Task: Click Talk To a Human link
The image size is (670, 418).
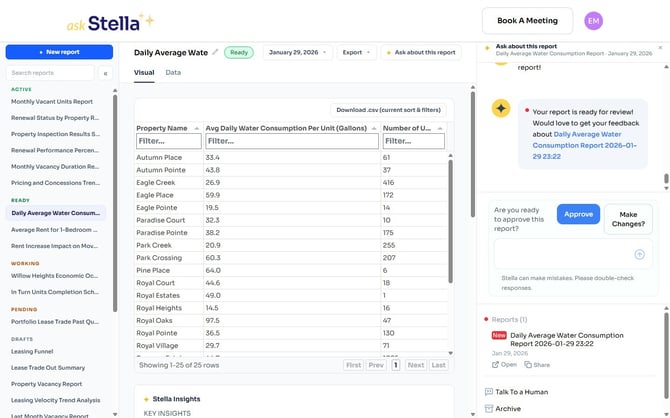Action: point(521,392)
